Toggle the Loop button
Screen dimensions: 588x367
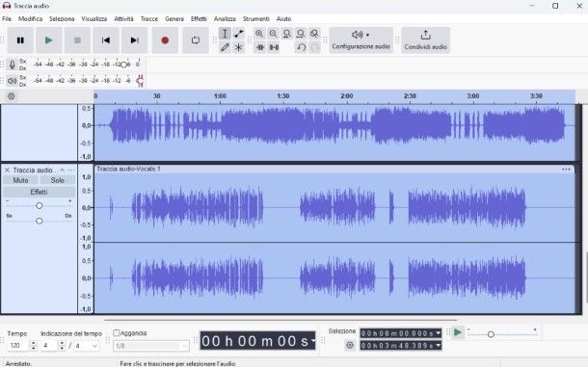[196, 40]
